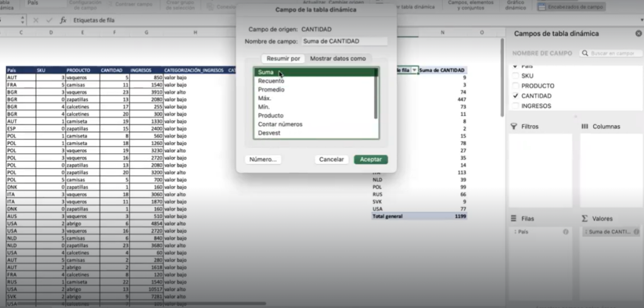
Task: Select column N header
Action: tap(442, 33)
